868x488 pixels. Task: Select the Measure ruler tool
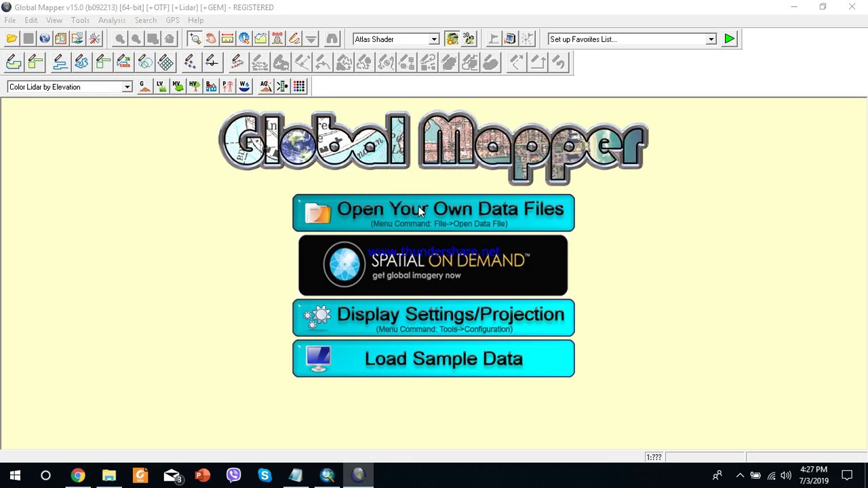[227, 39]
